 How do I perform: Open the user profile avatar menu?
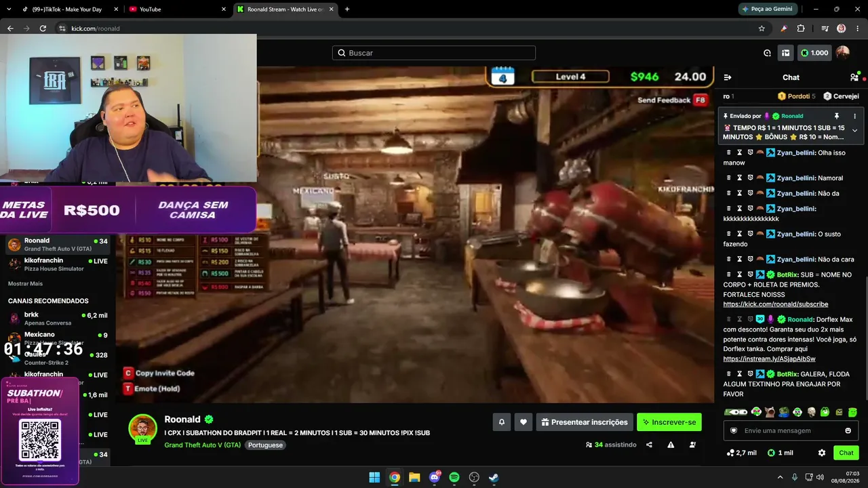(843, 53)
